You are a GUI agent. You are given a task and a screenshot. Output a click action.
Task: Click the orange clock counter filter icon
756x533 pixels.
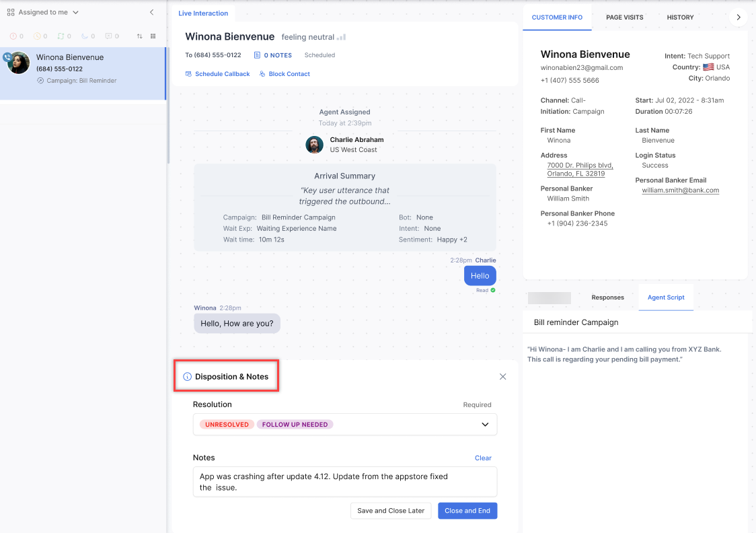coord(37,36)
